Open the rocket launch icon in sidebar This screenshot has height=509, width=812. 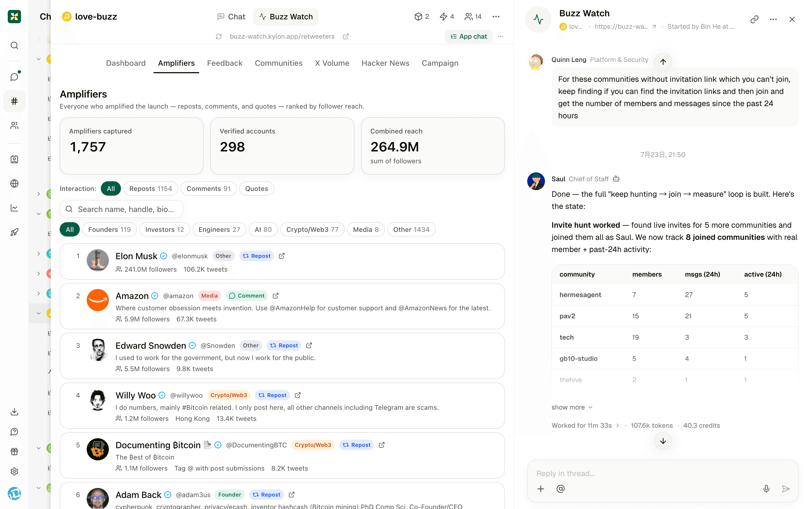14,232
